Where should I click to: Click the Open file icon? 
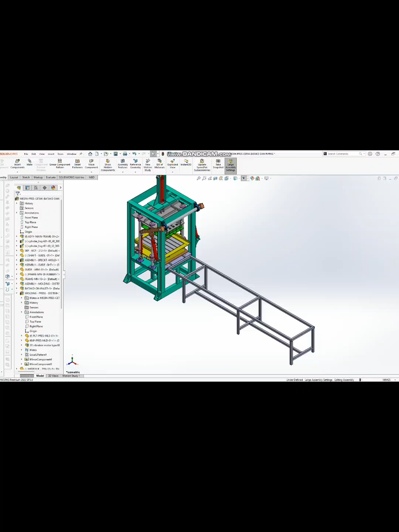(106, 154)
